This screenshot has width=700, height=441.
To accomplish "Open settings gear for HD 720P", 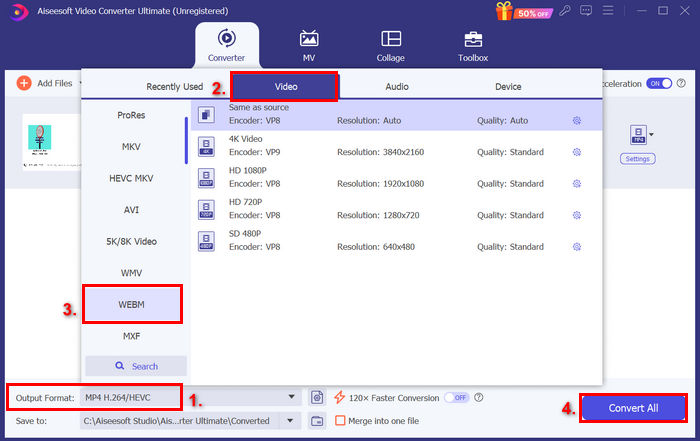I will point(577,215).
